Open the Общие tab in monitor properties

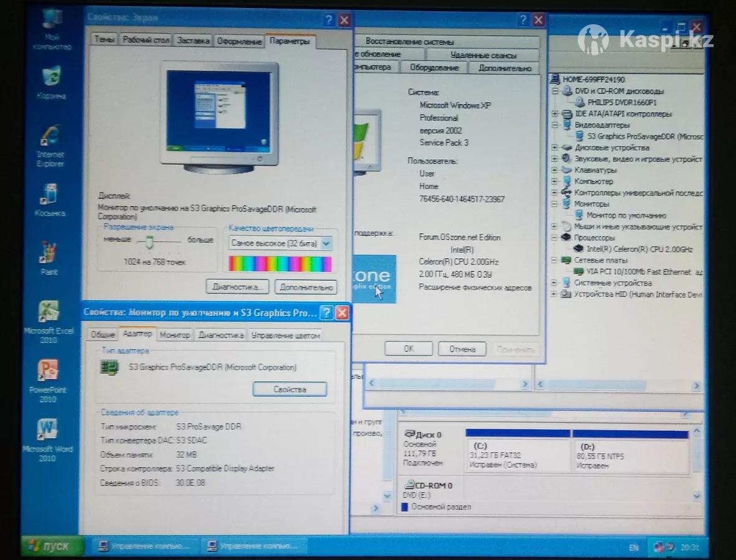coord(102,334)
